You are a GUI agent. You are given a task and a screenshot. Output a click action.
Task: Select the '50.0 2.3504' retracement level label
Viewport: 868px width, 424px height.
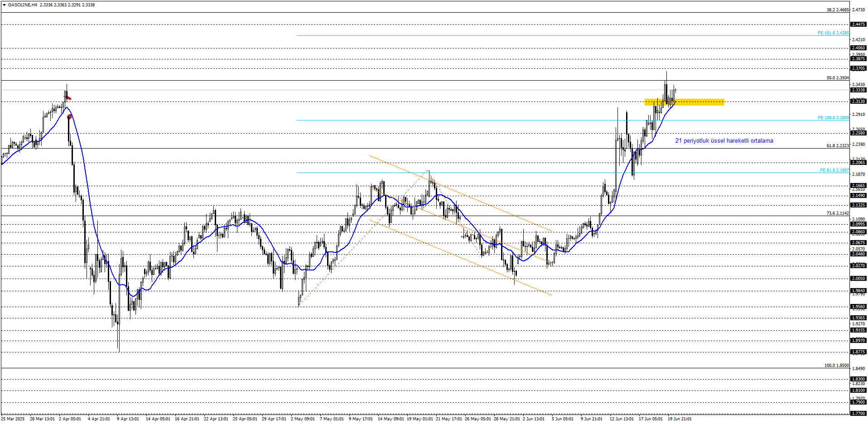pos(838,78)
